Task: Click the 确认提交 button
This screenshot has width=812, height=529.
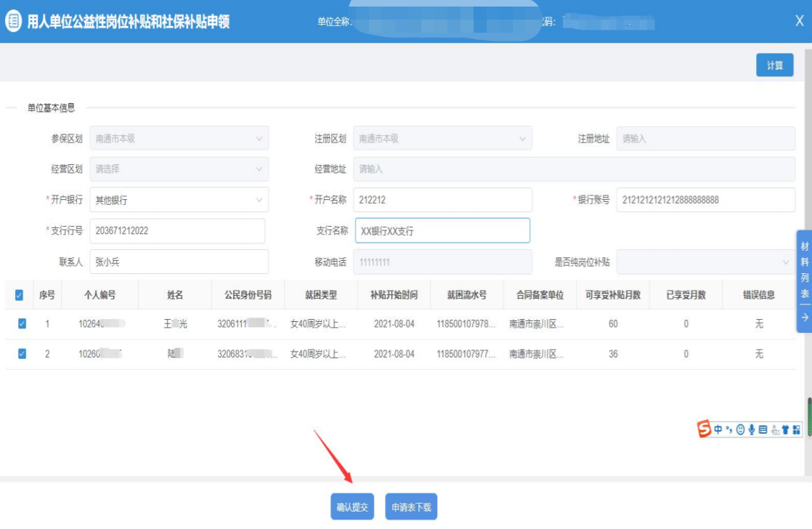Action: (352, 507)
